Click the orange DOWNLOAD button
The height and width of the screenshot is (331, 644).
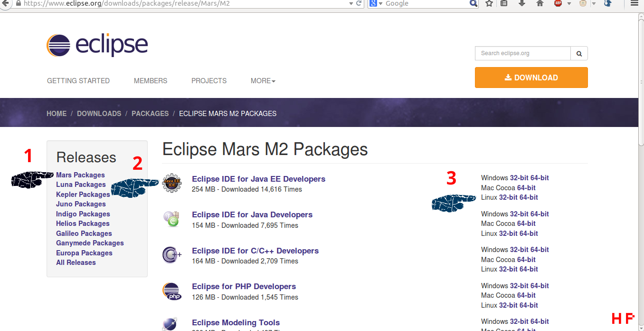(x=531, y=78)
